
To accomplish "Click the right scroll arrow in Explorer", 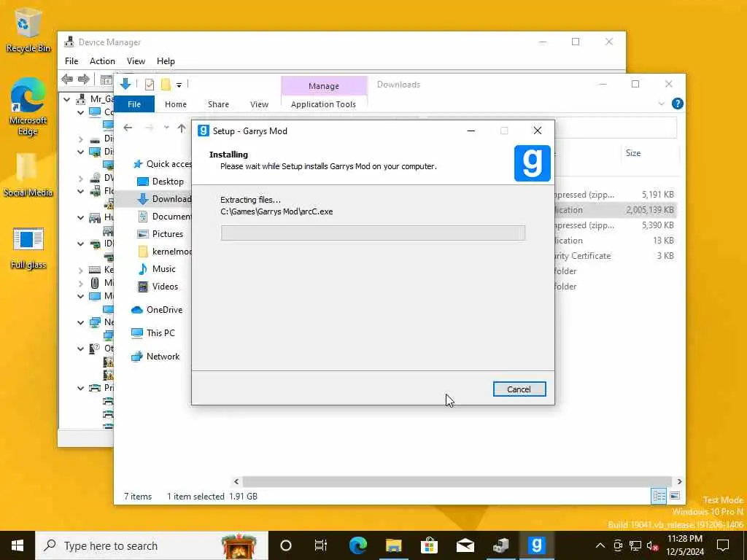I will [679, 481].
